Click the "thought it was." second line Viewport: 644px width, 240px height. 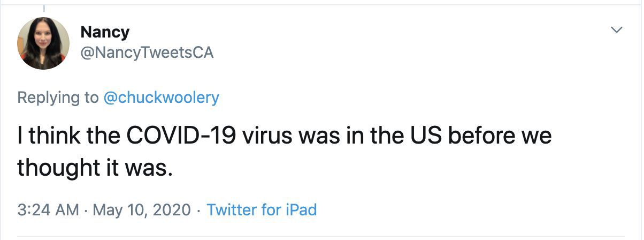[x=95, y=168]
